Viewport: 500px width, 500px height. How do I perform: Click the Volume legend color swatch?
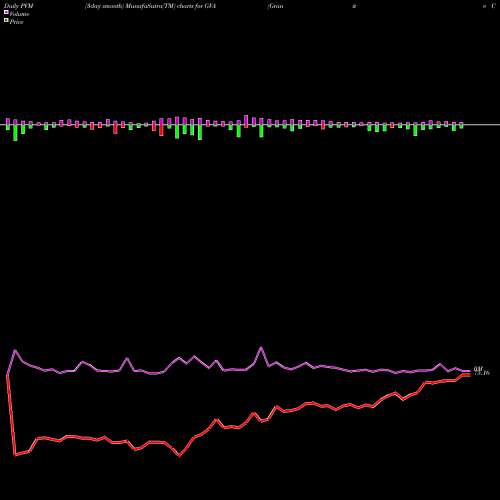click(6, 12)
